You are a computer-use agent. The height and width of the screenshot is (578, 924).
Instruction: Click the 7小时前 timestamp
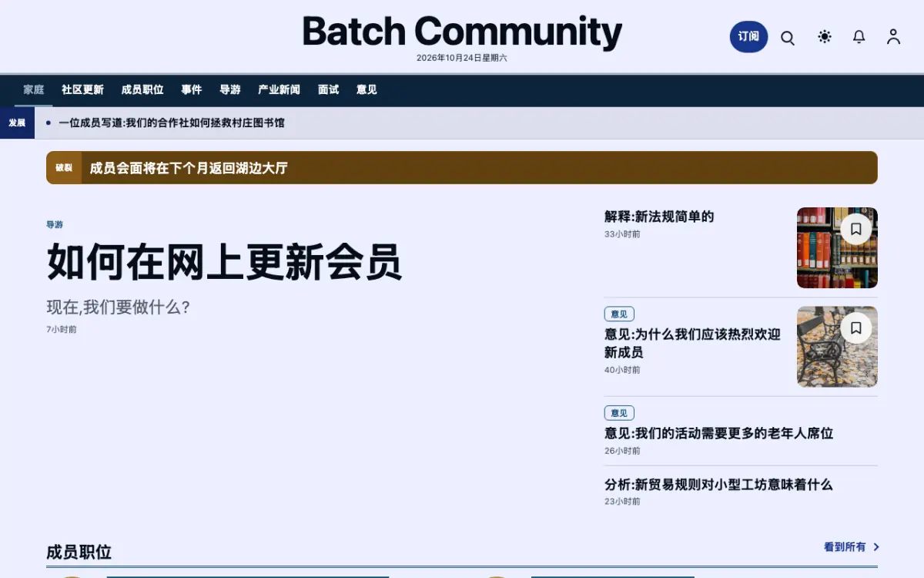pyautogui.click(x=62, y=330)
